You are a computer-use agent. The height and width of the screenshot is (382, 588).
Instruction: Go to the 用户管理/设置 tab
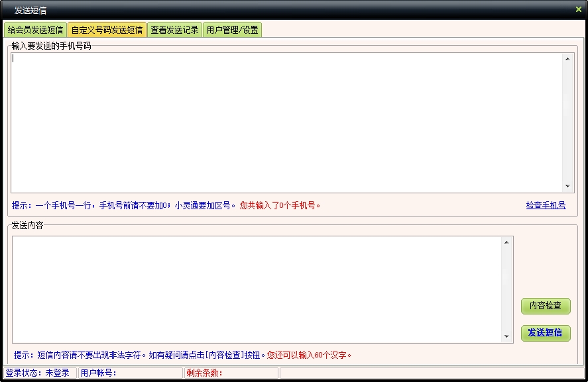click(x=232, y=30)
